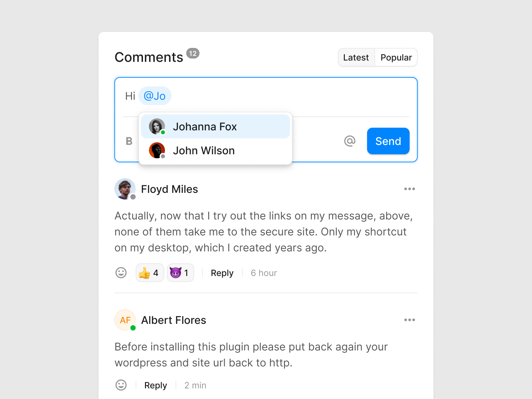Click the Comments count badge
532x399 pixels.
(x=193, y=53)
